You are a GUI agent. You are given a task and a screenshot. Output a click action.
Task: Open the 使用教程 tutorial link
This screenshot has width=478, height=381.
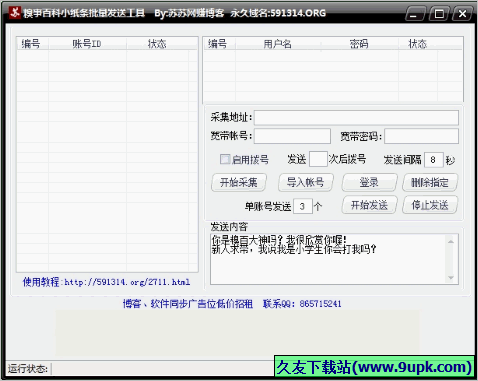coord(106,282)
